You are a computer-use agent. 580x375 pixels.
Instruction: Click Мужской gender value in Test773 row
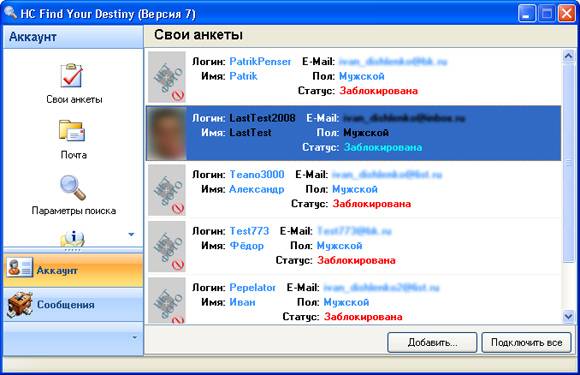click(340, 246)
